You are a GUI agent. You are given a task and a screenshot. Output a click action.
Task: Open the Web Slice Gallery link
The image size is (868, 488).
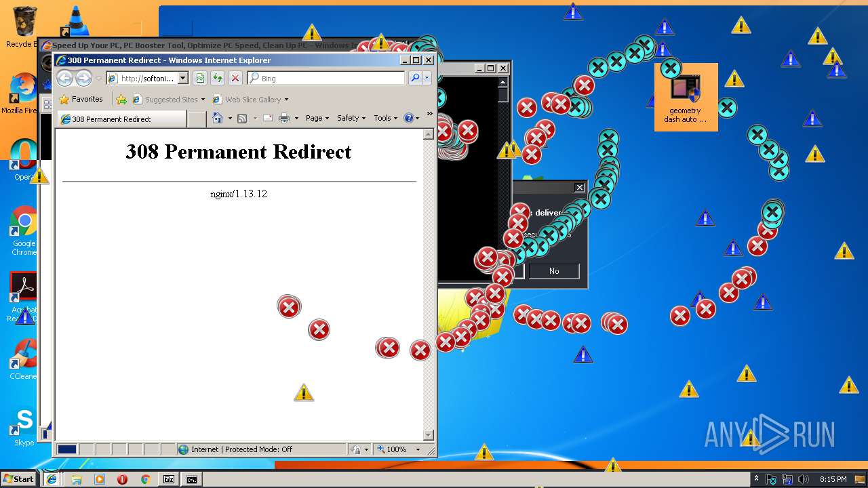pyautogui.click(x=250, y=100)
